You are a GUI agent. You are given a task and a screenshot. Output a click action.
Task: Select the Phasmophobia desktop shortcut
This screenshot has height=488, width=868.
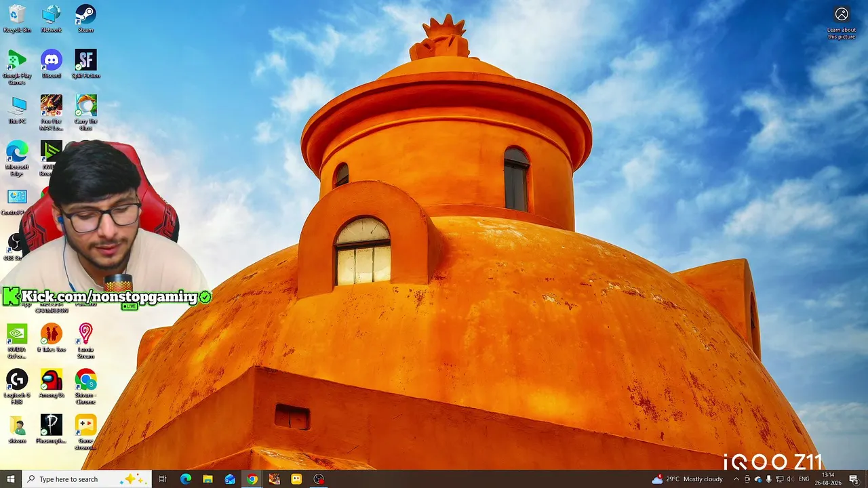click(51, 429)
